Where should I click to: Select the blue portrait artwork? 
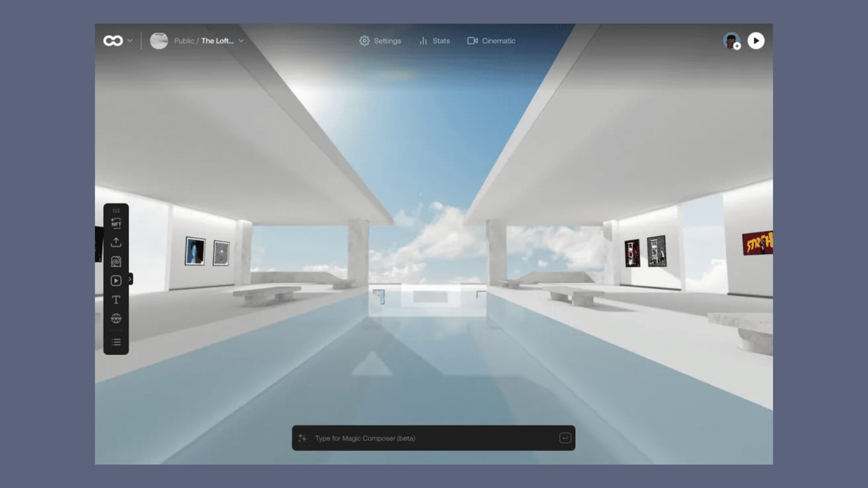coord(195,251)
